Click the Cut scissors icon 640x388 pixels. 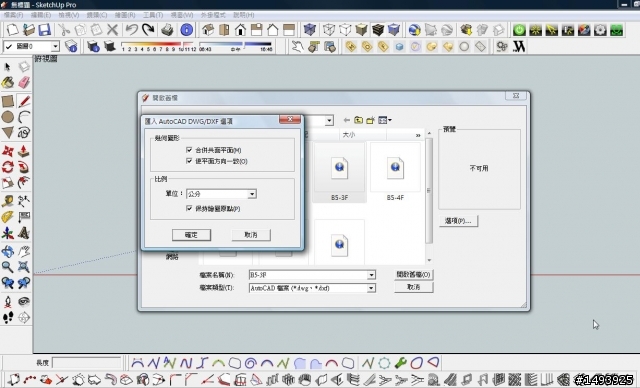click(x=64, y=30)
